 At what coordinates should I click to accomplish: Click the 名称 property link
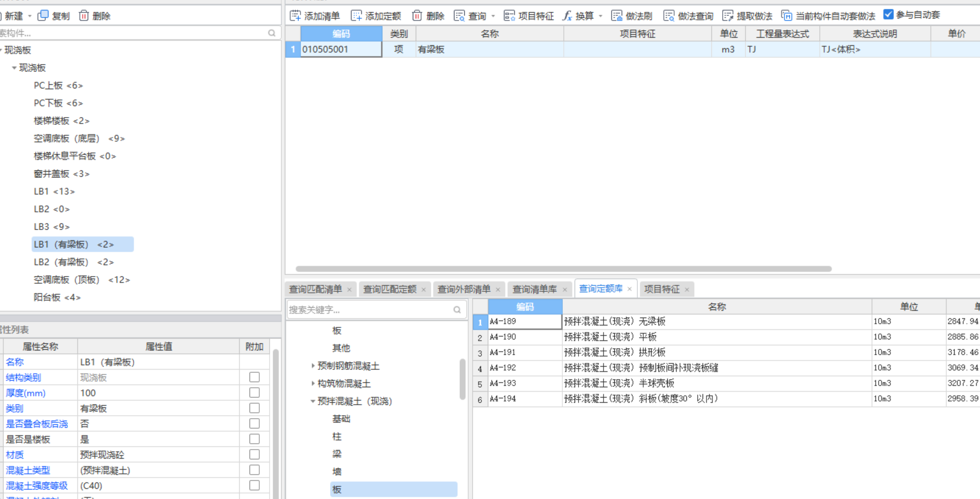point(15,362)
